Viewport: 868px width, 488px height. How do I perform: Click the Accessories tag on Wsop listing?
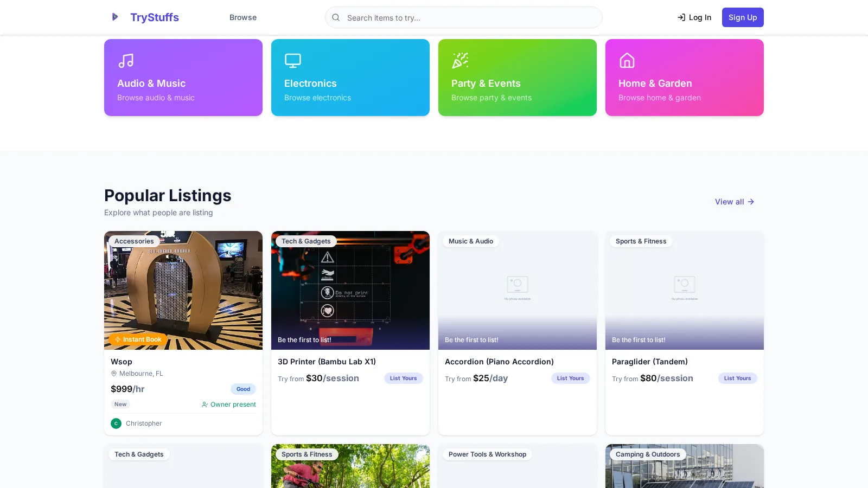pyautogui.click(x=134, y=241)
